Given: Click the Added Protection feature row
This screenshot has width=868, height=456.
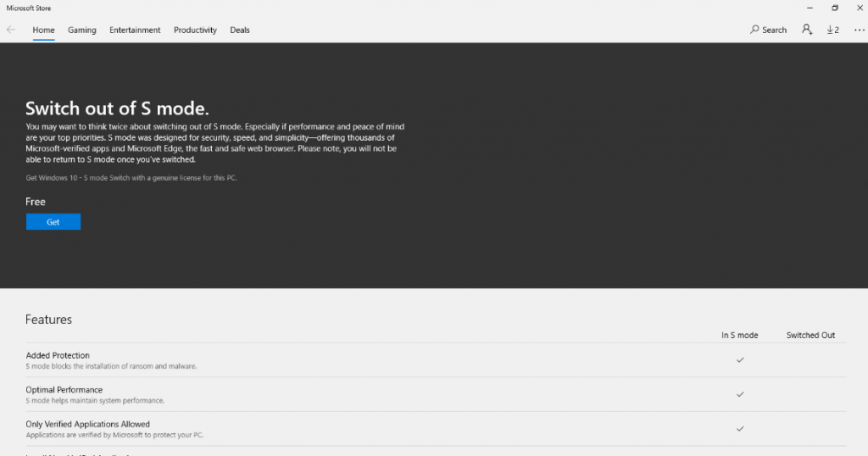Looking at the screenshot, I should (x=436, y=360).
